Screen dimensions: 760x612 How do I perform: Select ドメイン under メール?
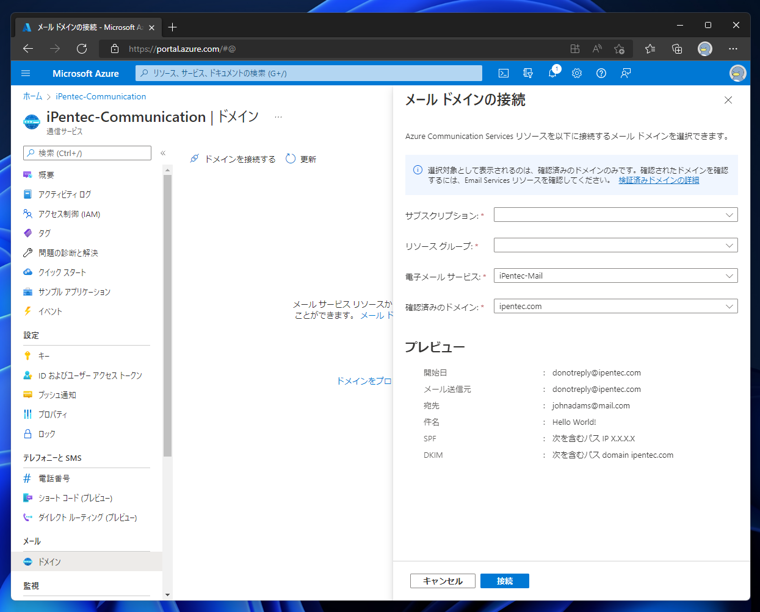pos(87,562)
